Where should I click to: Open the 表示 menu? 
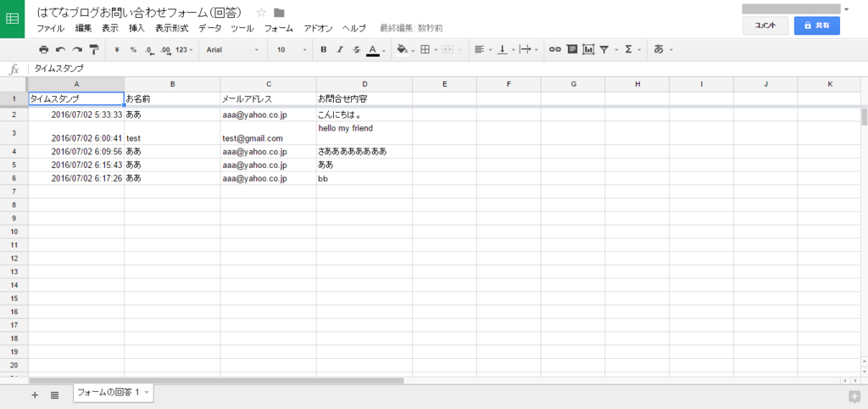110,28
